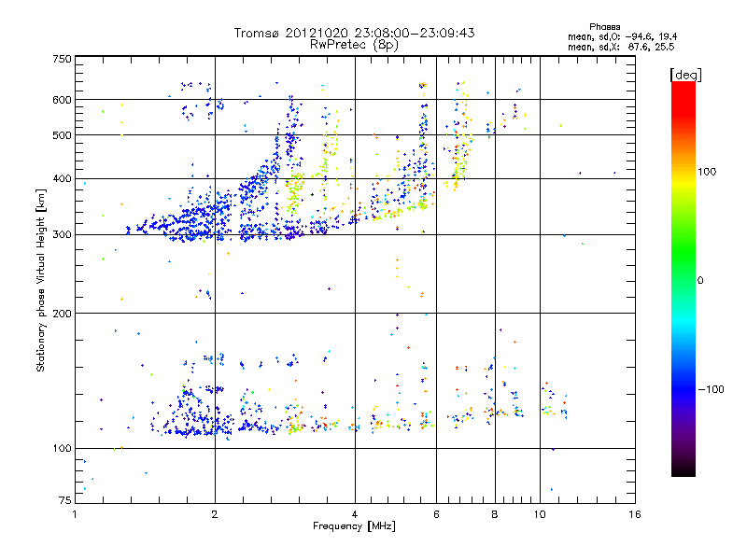Click the '750' y-axis tick label

[x=63, y=59]
